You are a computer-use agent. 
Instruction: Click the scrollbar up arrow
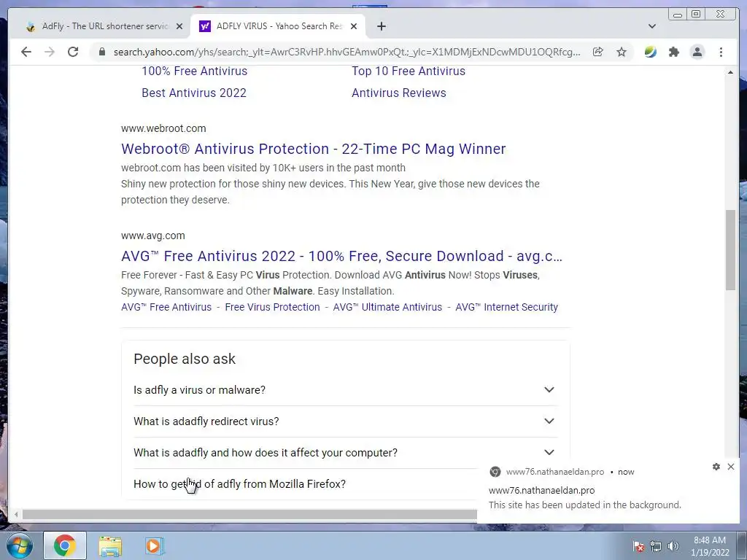tap(730, 72)
